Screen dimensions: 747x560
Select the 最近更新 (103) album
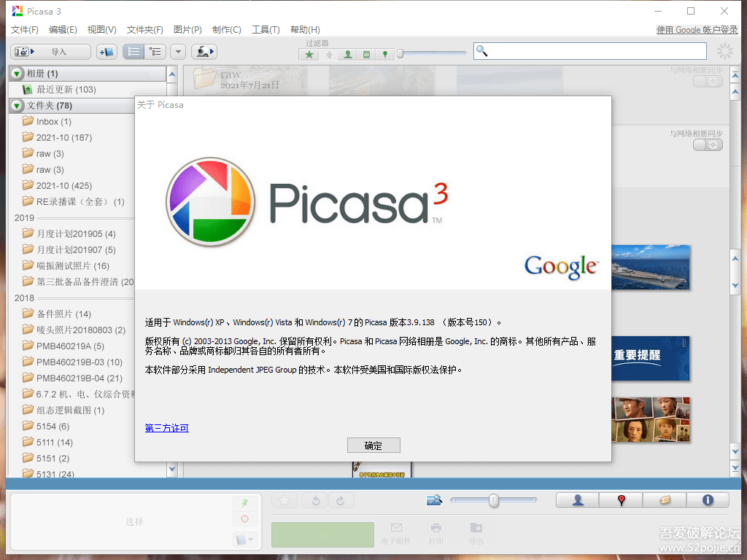[x=66, y=90]
